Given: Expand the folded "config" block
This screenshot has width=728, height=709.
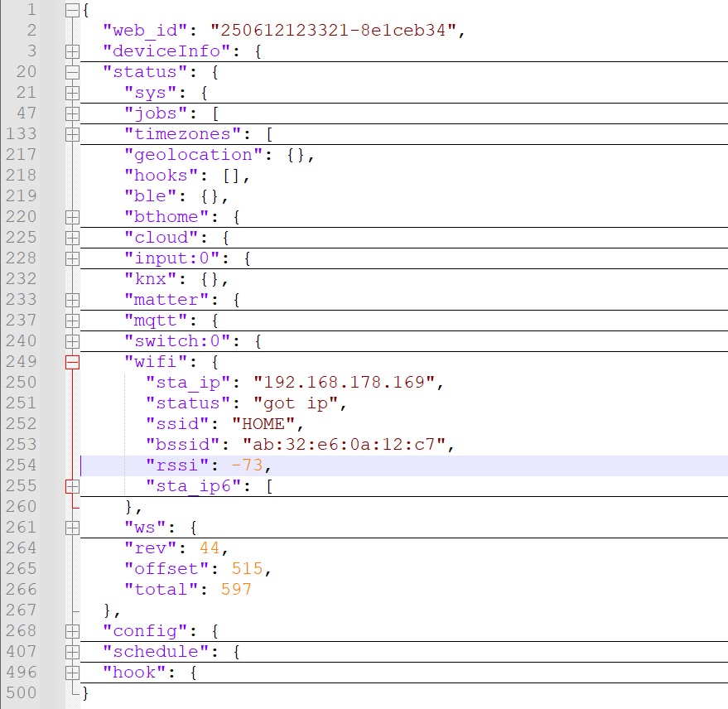Looking at the screenshot, I should click(x=72, y=631).
